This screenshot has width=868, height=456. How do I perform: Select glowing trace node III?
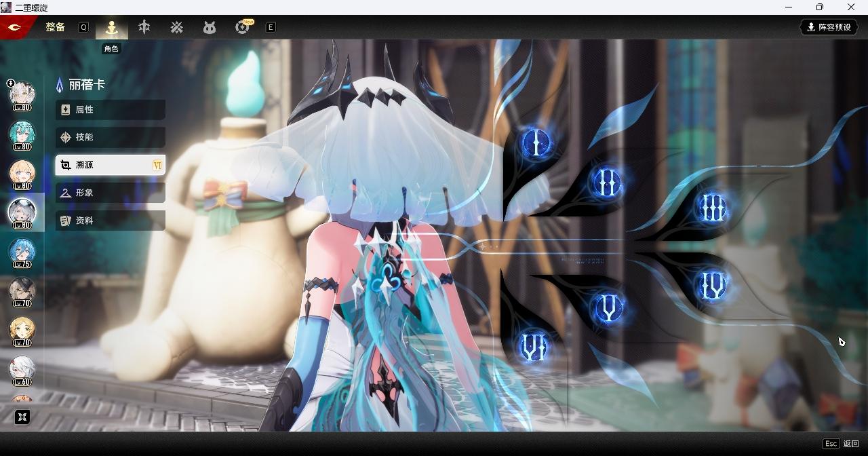click(x=712, y=208)
